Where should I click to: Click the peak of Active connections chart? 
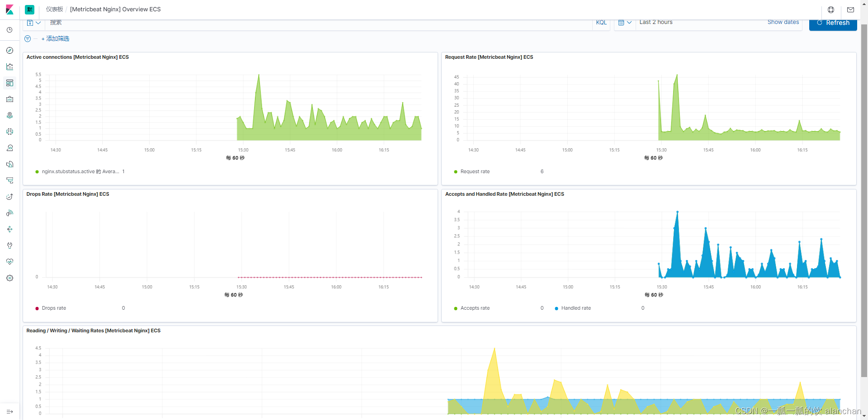tap(259, 75)
